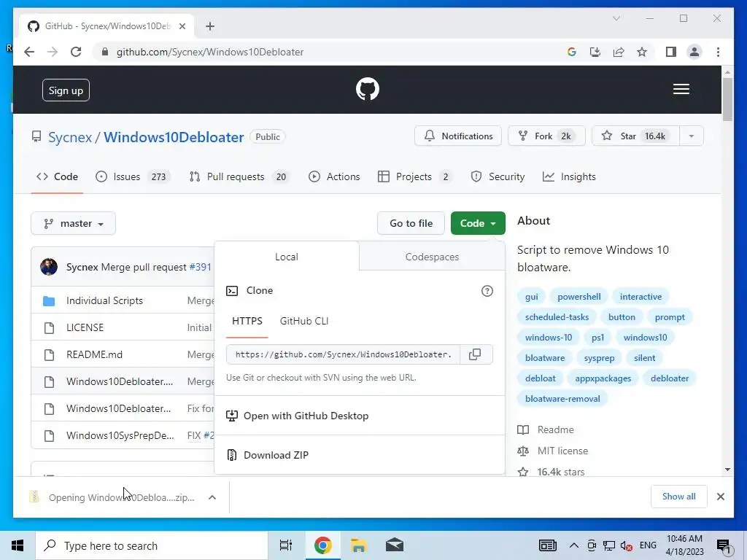The image size is (747, 560).
Task: Open pull request #391 link
Action: tap(200, 267)
